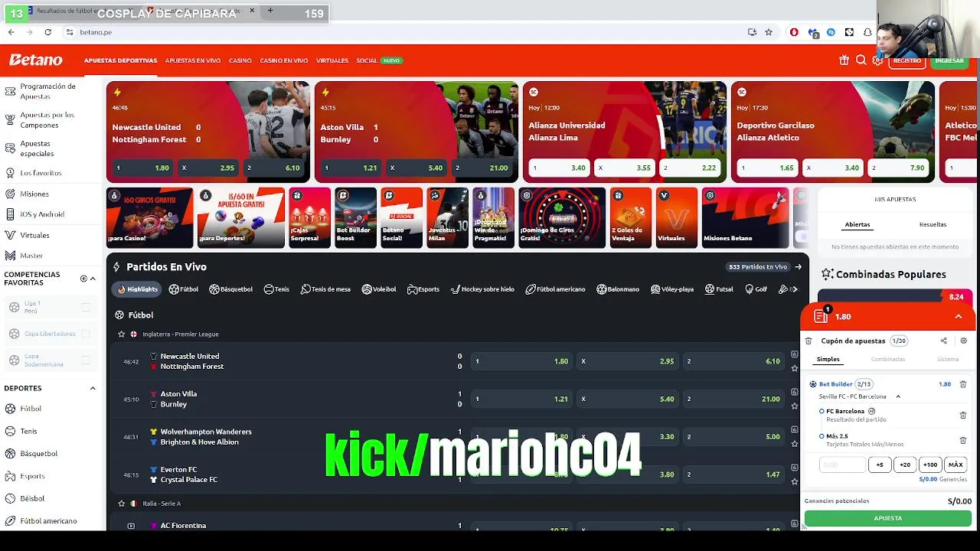The width and height of the screenshot is (980, 551).
Task: Tick the Liga 1 Perú checkbox
Action: 86,308
